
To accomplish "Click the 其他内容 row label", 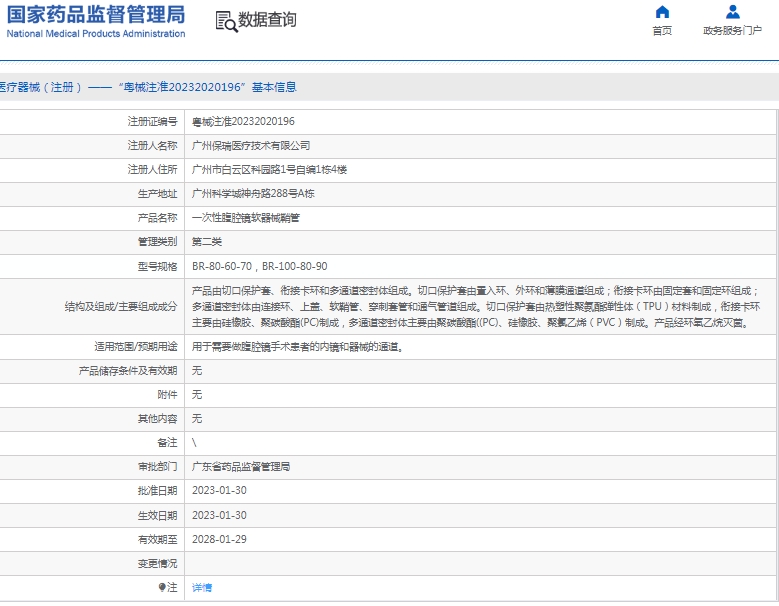I will coord(157,419).
